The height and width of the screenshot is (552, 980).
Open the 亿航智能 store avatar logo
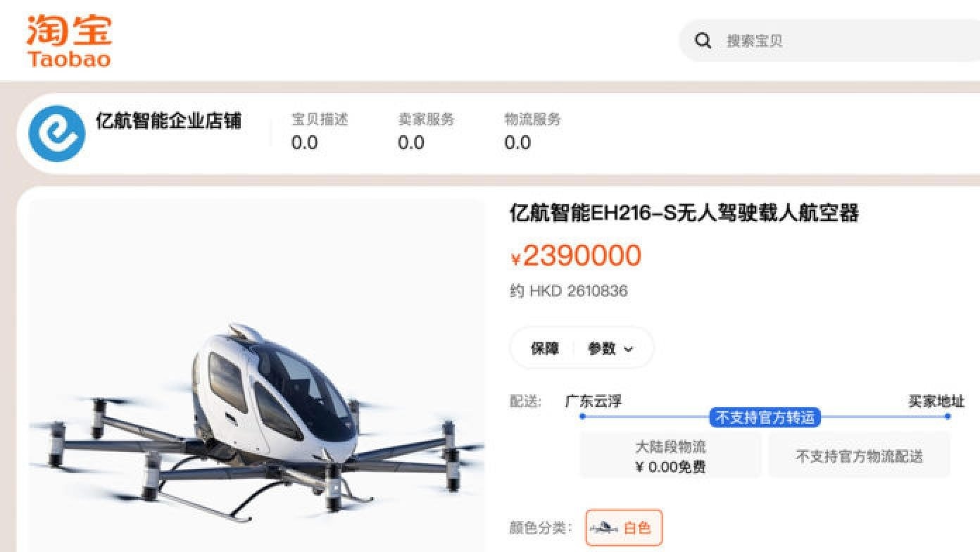coord(57,134)
